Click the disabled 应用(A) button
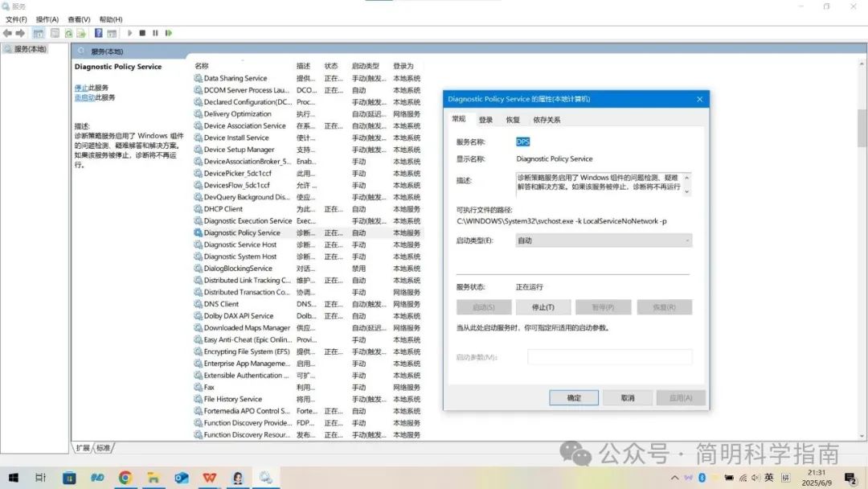 681,397
